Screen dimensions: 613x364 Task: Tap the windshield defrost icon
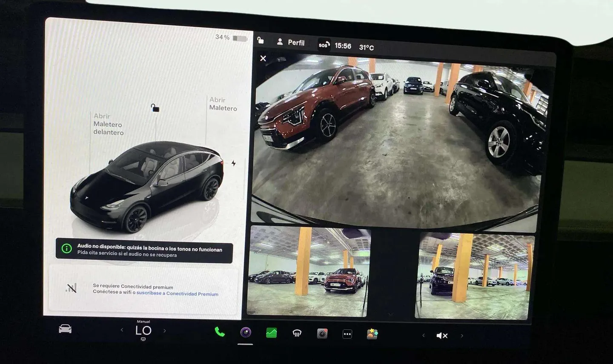[297, 333]
